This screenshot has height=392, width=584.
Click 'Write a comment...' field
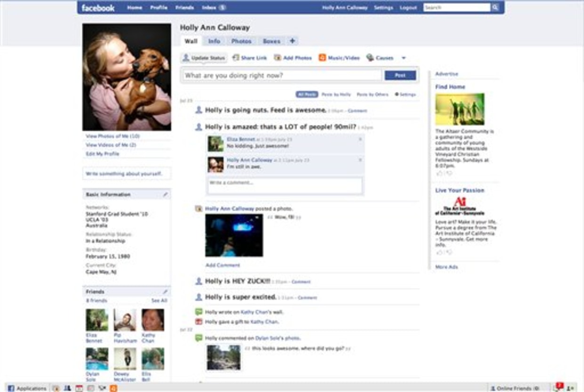pos(285,185)
